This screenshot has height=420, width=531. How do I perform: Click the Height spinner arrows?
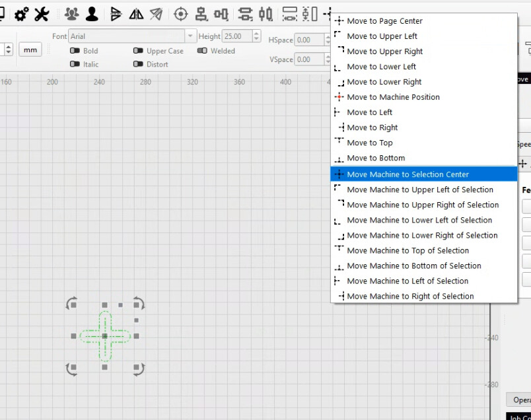(x=256, y=36)
